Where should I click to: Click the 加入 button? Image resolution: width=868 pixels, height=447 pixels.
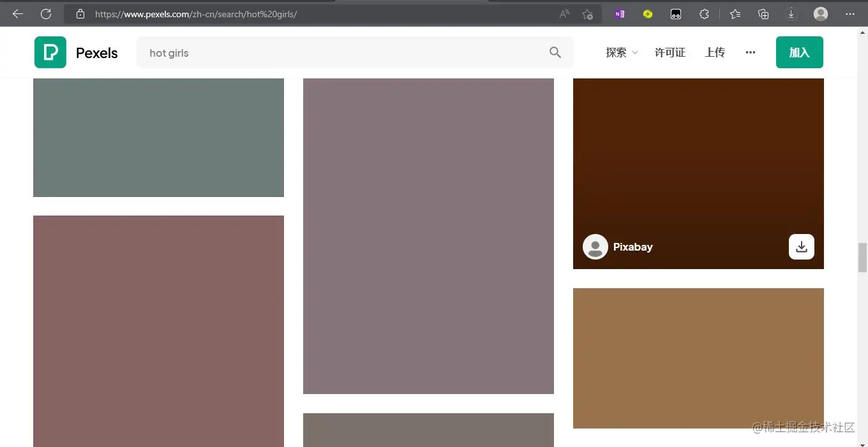[x=800, y=52]
